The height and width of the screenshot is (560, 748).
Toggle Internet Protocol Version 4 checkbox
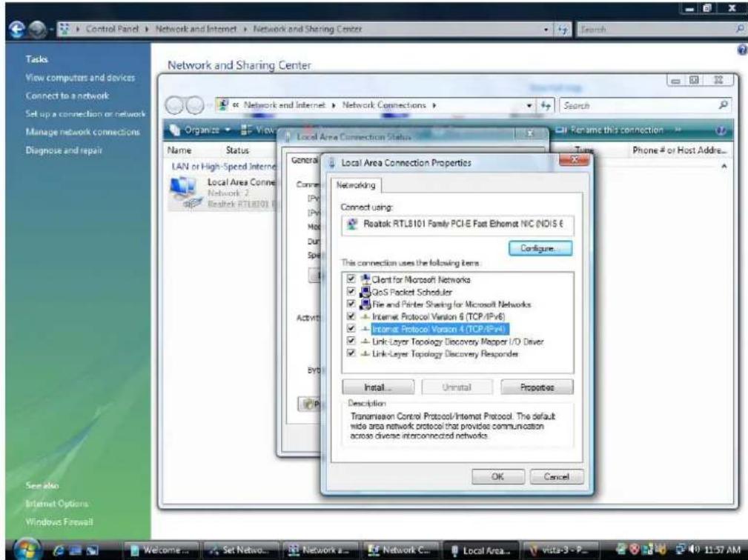351,328
